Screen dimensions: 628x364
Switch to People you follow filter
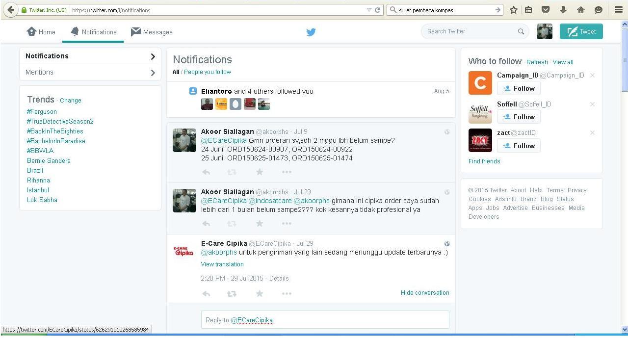(x=208, y=72)
